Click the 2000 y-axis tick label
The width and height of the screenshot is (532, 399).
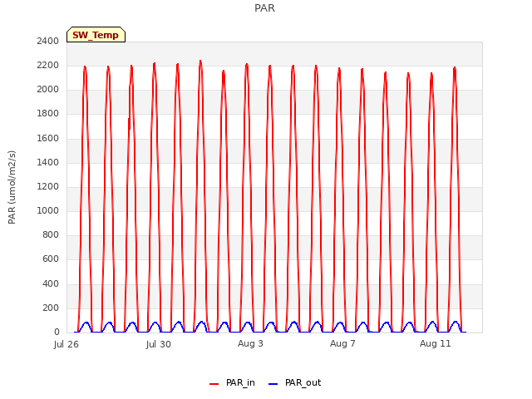pyautogui.click(x=48, y=90)
